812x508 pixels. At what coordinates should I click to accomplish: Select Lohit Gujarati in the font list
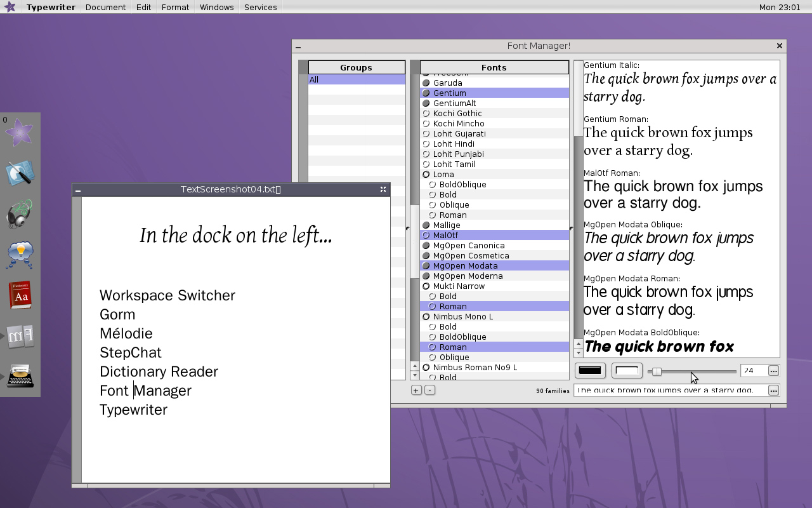coord(494,134)
